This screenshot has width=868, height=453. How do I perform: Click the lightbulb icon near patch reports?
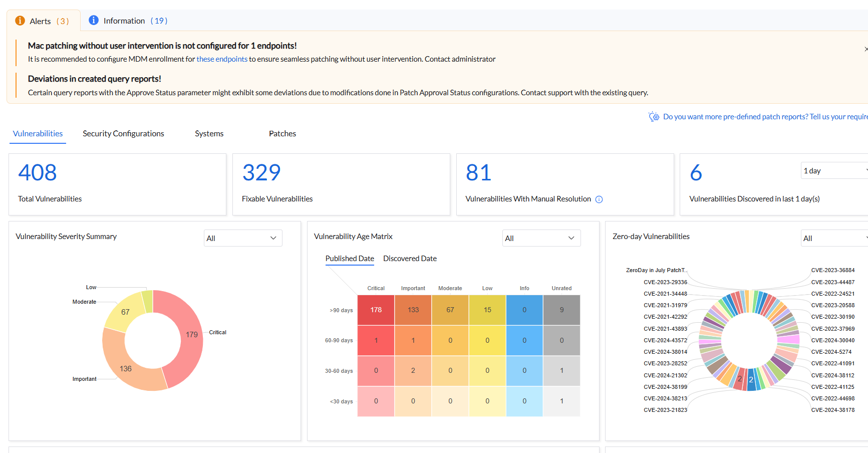[x=654, y=117]
